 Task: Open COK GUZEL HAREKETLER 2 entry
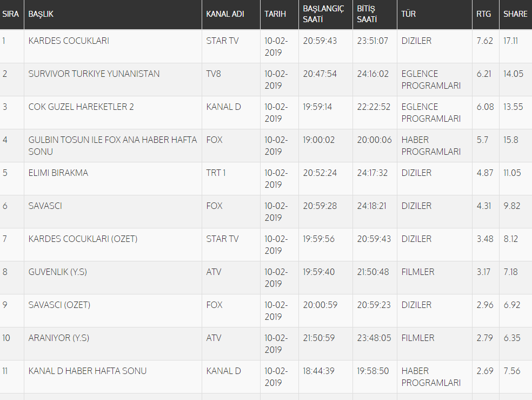pos(81,107)
